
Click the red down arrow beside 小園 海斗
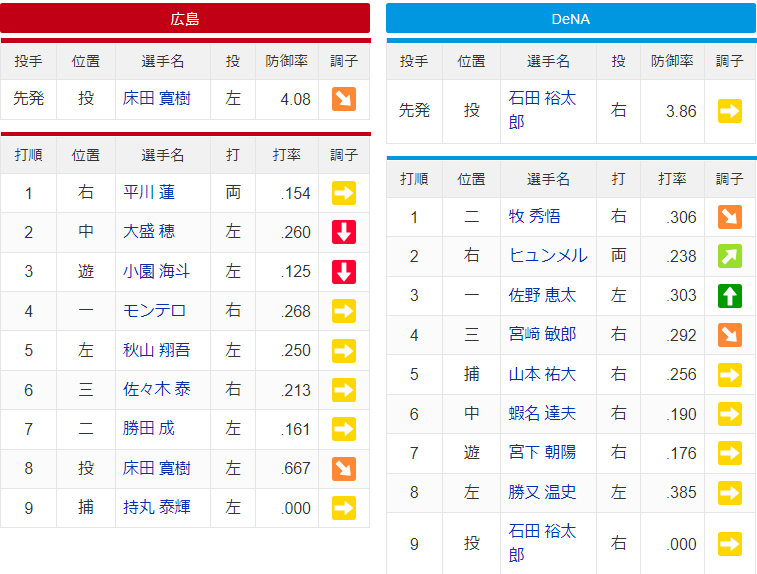click(x=344, y=272)
